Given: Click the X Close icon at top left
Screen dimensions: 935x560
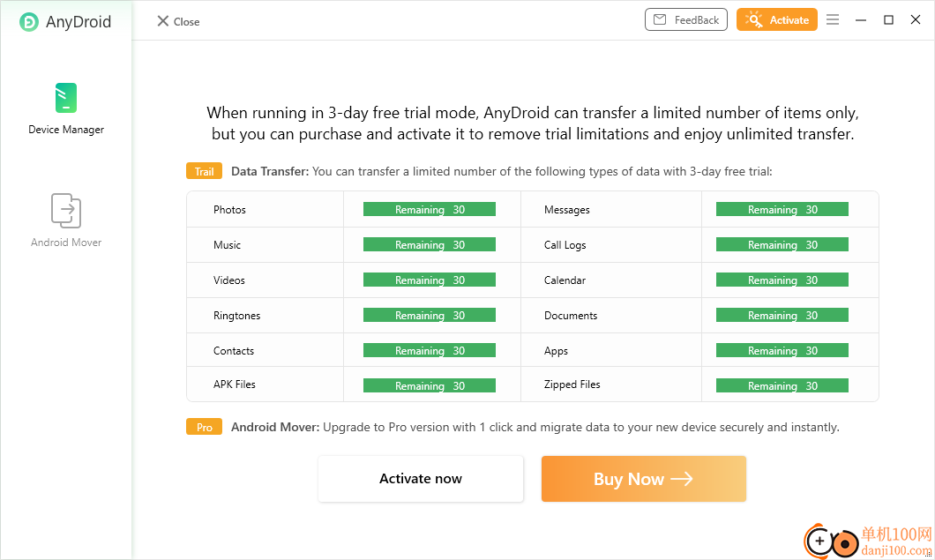Looking at the screenshot, I should [162, 21].
